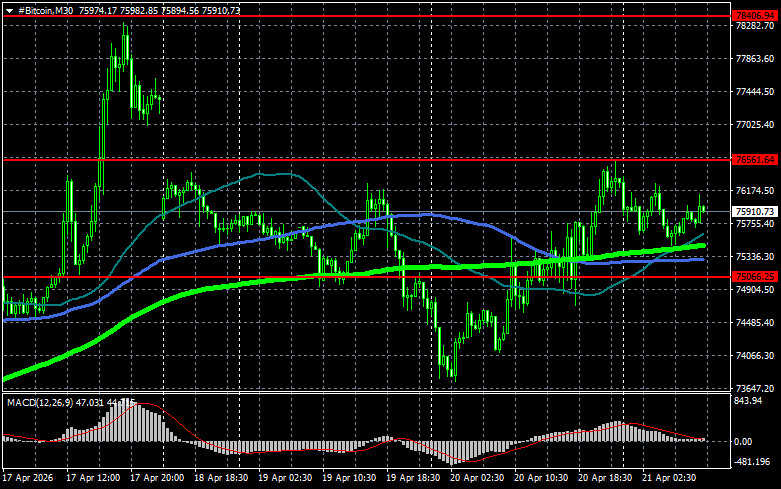The height and width of the screenshot is (489, 781).
Task: Select the red 75066.25 price level label
Action: [x=755, y=276]
